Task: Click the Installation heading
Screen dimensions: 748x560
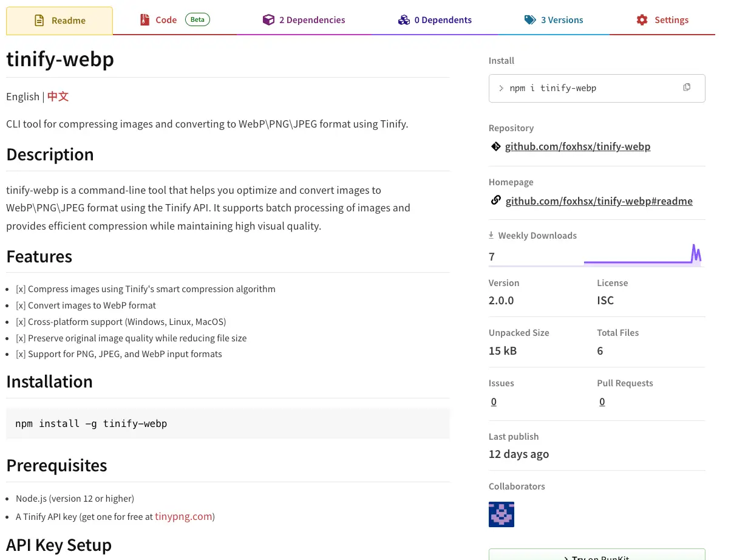Action: click(49, 381)
